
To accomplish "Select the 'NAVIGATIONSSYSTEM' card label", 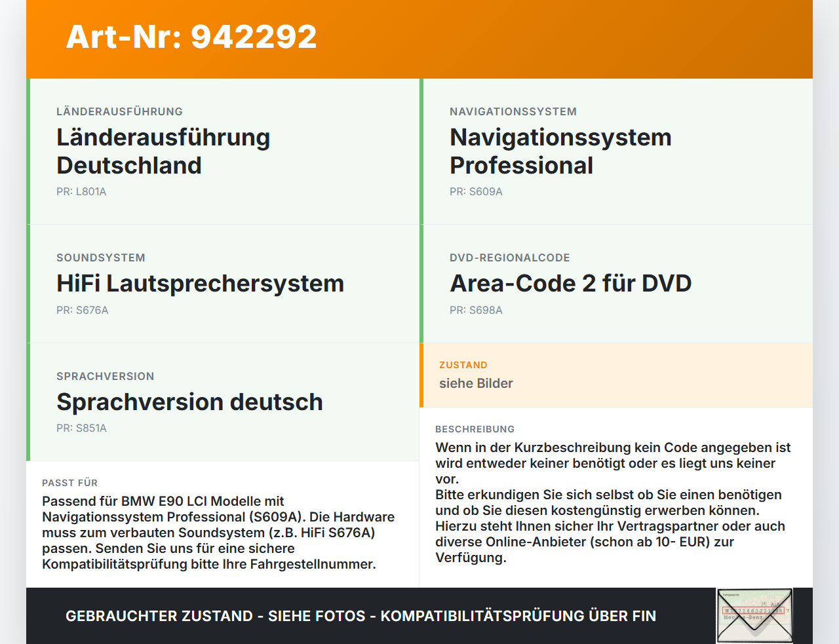I will click(x=513, y=111).
